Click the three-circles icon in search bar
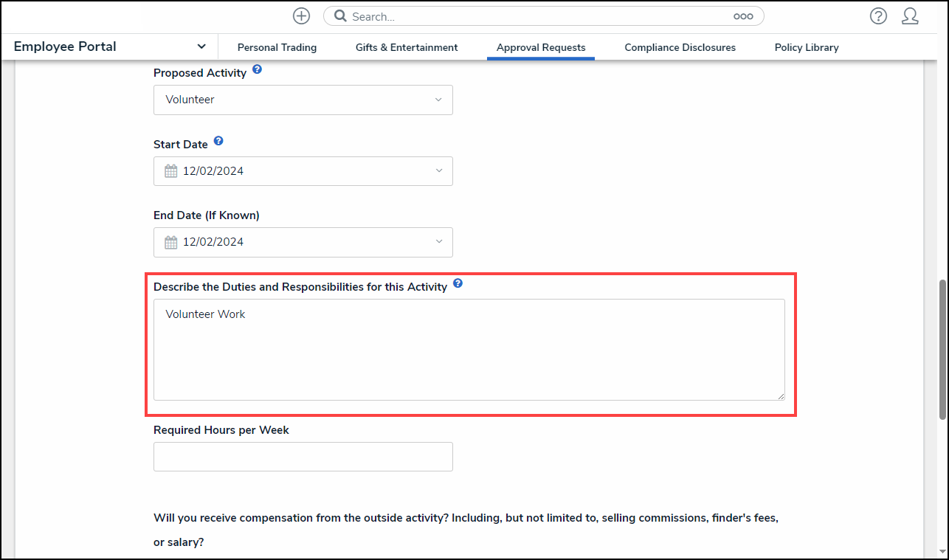 (743, 16)
